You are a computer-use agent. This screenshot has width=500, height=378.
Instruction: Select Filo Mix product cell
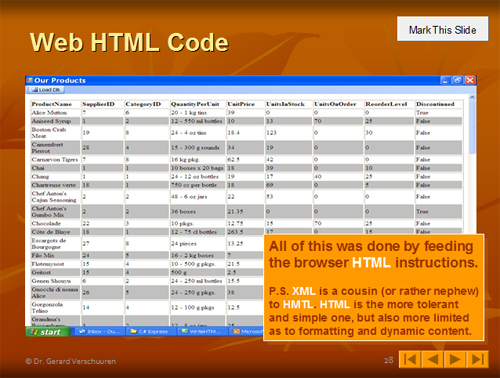coord(55,255)
